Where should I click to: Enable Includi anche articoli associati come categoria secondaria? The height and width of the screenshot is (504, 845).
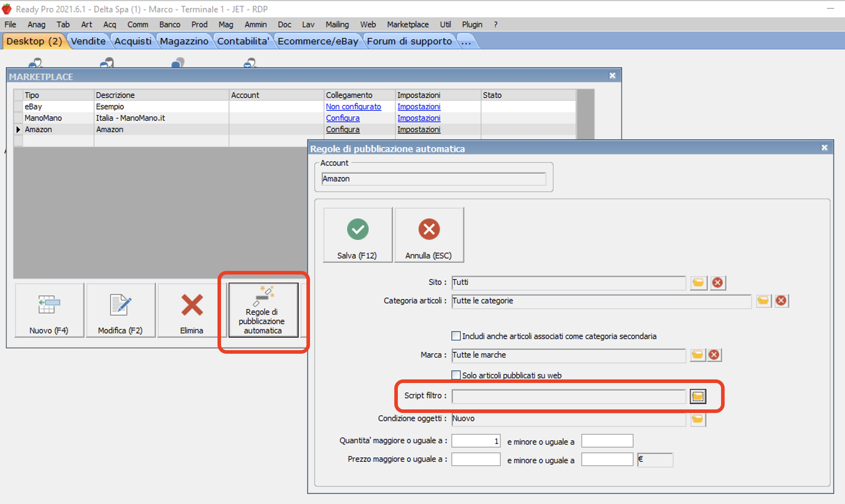tap(456, 336)
